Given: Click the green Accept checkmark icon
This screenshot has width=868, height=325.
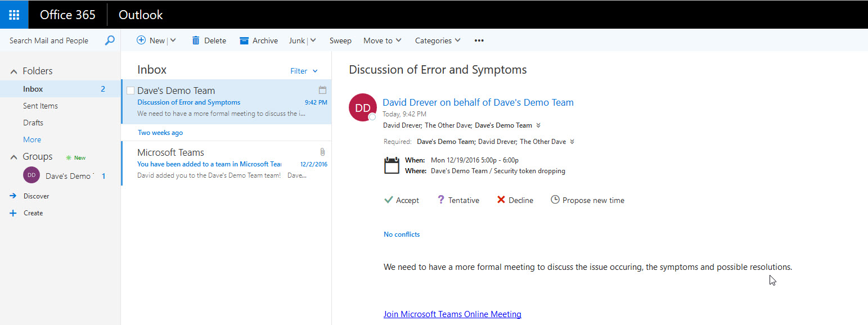Looking at the screenshot, I should pyautogui.click(x=388, y=200).
